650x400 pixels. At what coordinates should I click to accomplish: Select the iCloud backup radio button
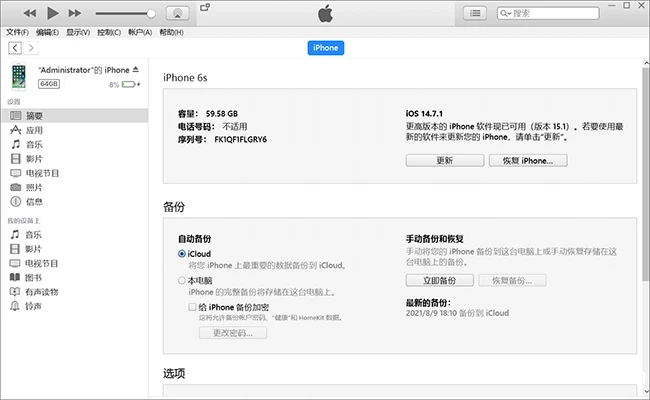pos(182,254)
